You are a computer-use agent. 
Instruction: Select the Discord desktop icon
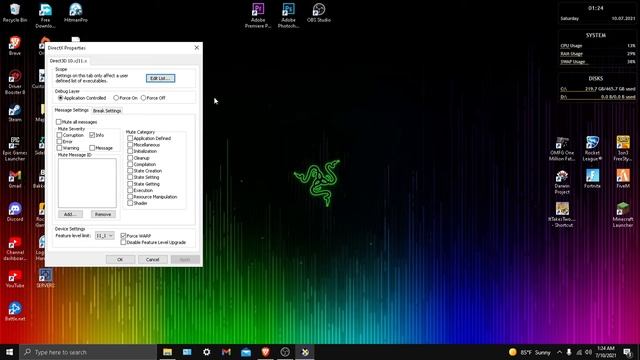(15, 212)
